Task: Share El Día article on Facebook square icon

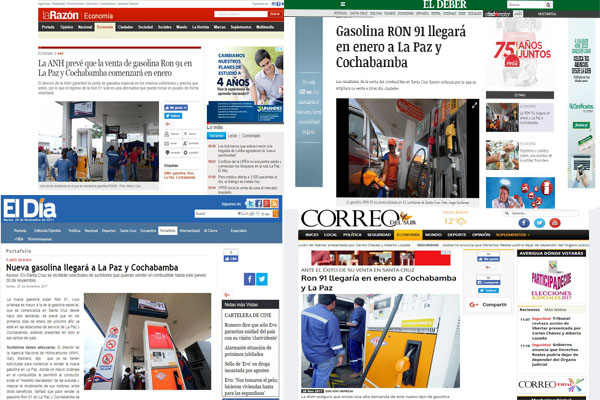Action: click(x=249, y=279)
